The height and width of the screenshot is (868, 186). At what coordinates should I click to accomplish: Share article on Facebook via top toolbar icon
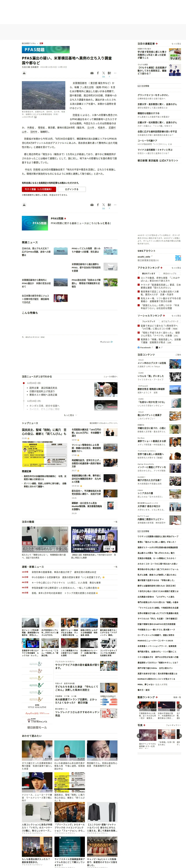(98, 73)
